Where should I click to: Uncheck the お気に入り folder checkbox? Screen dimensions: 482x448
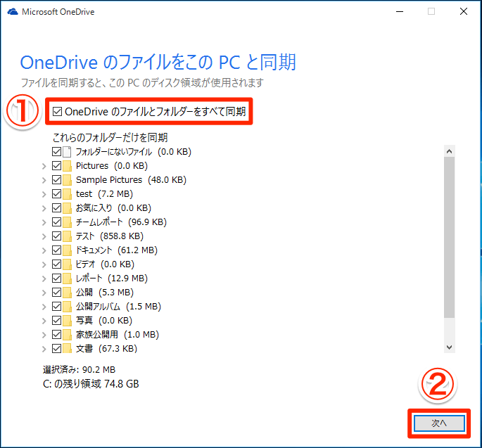point(56,208)
